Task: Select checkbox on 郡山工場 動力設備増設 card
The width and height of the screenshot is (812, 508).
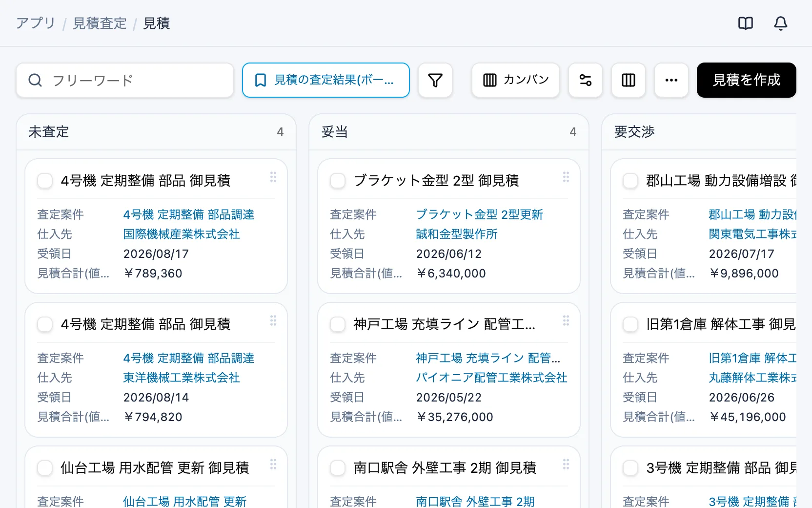Action: [x=630, y=181]
